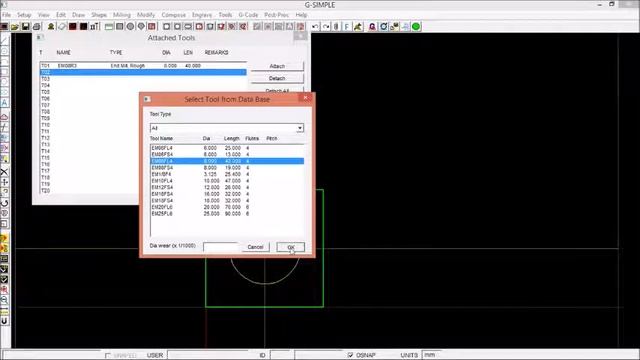Click the open file folder icon
The image size is (640, 360).
tap(15, 27)
